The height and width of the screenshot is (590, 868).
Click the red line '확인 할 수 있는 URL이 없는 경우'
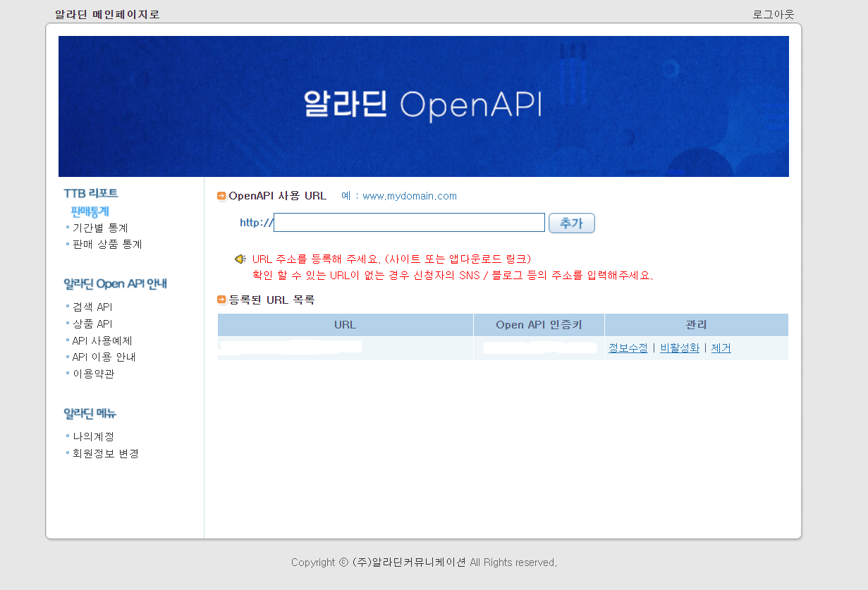453,276
